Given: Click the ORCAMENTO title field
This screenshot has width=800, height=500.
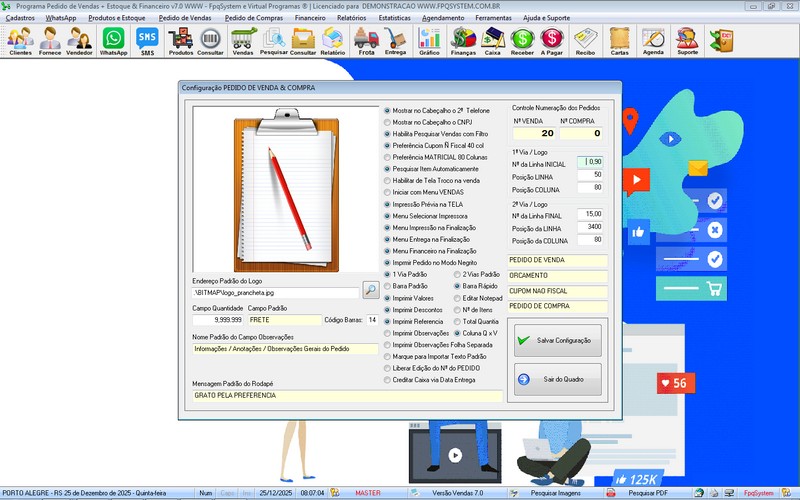Looking at the screenshot, I should tap(558, 276).
